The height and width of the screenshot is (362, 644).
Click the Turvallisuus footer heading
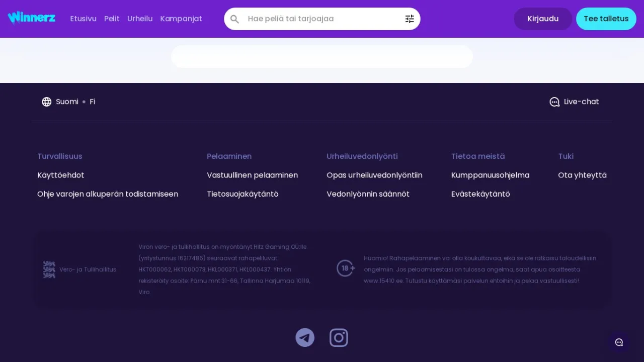(60, 156)
